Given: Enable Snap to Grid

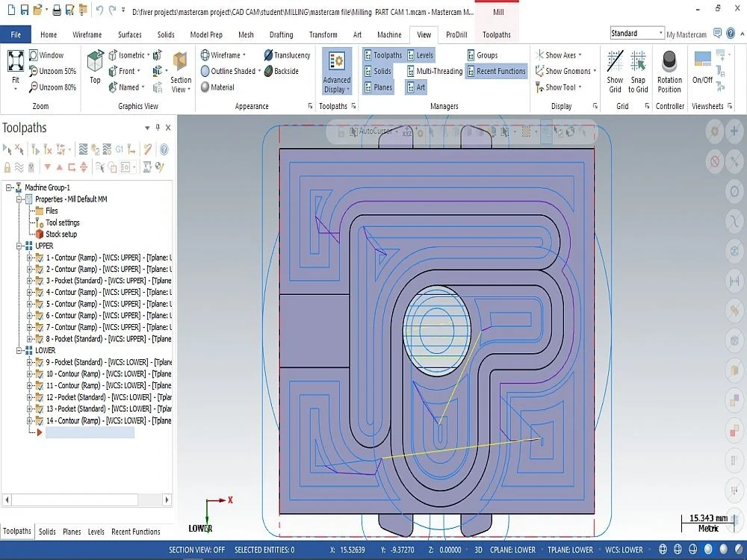Looking at the screenshot, I should tap(639, 71).
